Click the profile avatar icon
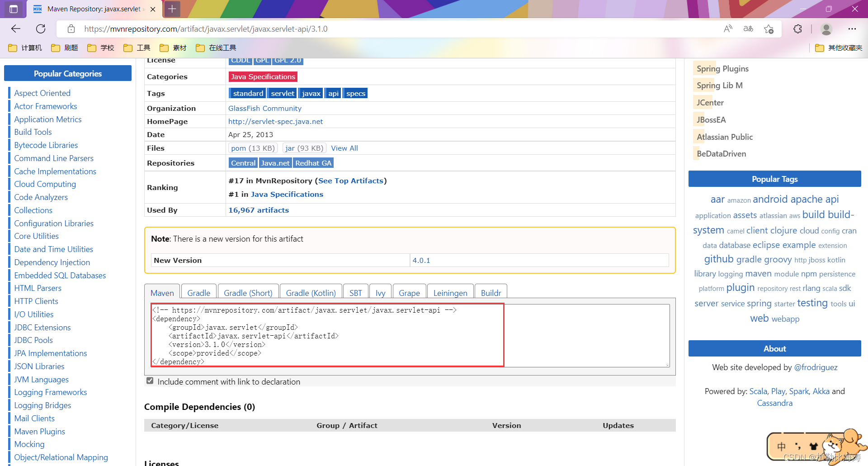 [826, 29]
